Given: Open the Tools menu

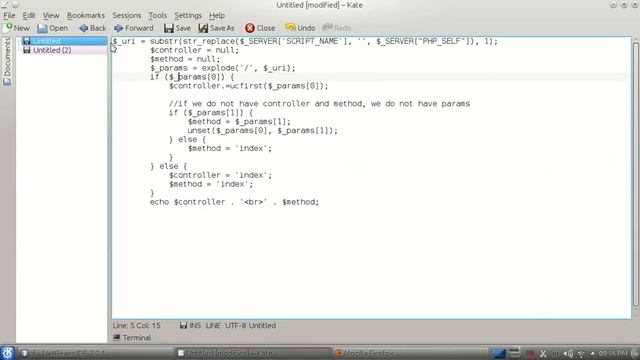Looking at the screenshot, I should point(157,16).
